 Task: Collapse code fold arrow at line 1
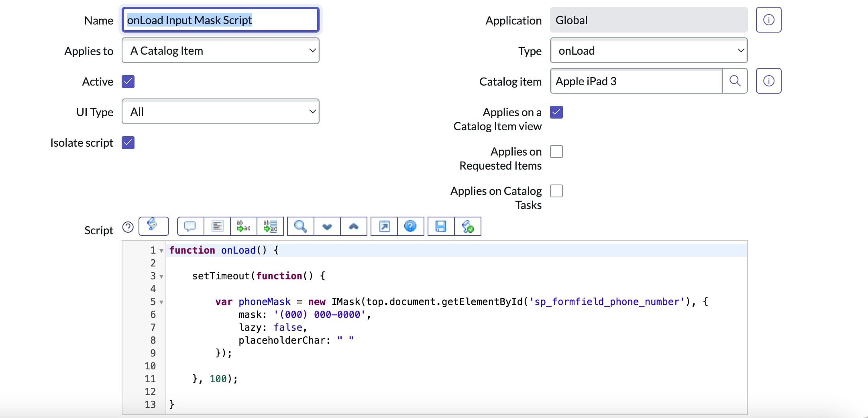(161, 251)
